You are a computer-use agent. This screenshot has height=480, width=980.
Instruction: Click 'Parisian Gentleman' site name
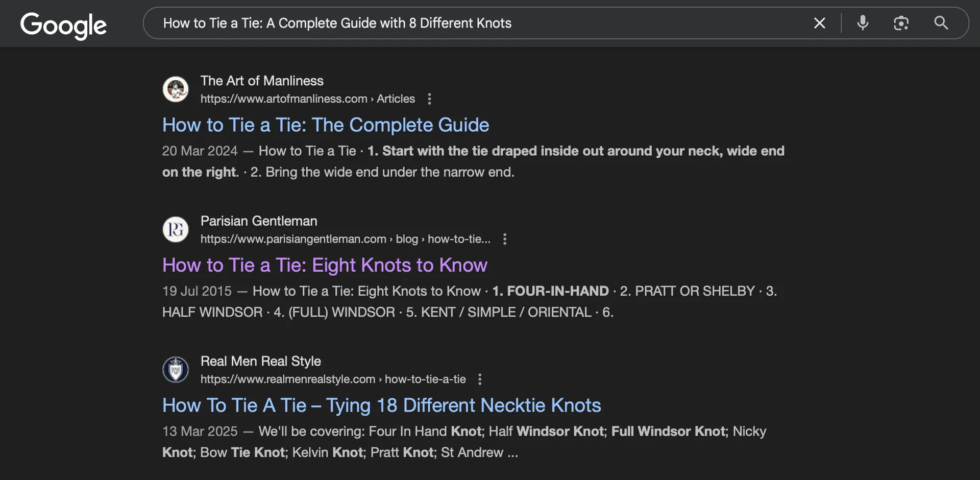click(x=259, y=221)
